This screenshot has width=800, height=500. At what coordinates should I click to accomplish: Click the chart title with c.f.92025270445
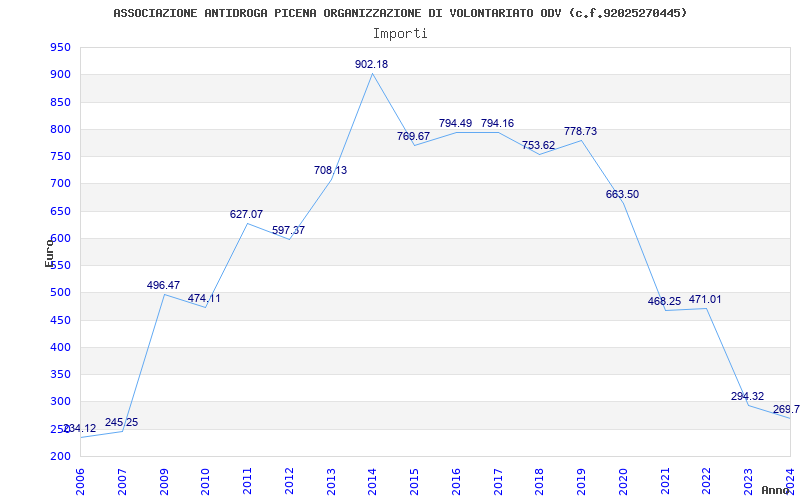pos(400,13)
